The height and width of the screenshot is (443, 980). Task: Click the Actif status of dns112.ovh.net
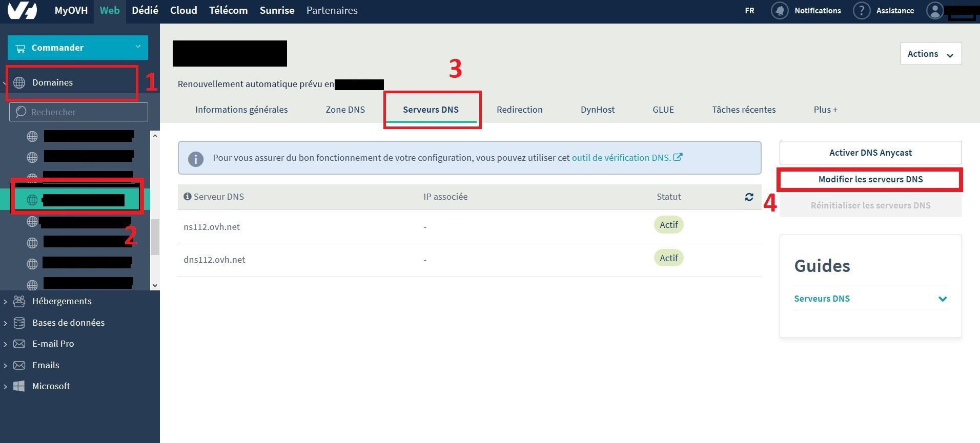[668, 258]
